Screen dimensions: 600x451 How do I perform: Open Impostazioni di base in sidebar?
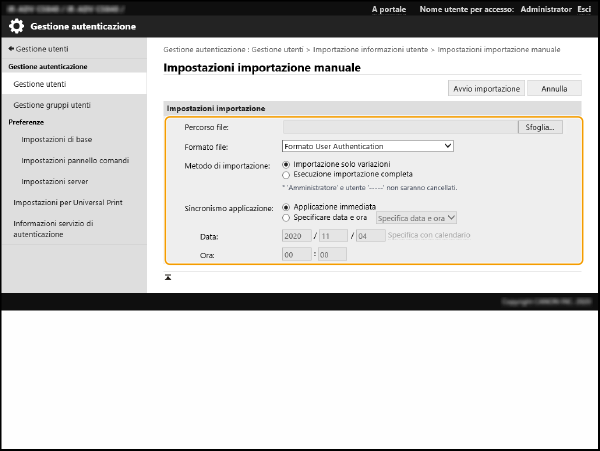(x=52, y=139)
